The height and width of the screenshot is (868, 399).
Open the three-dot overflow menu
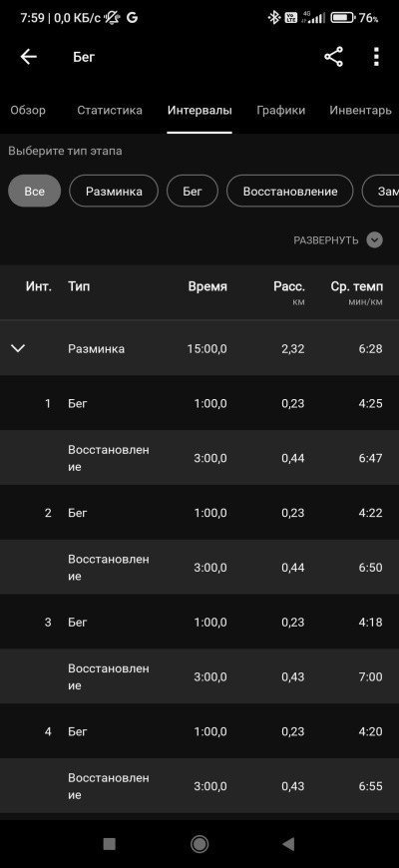376,57
